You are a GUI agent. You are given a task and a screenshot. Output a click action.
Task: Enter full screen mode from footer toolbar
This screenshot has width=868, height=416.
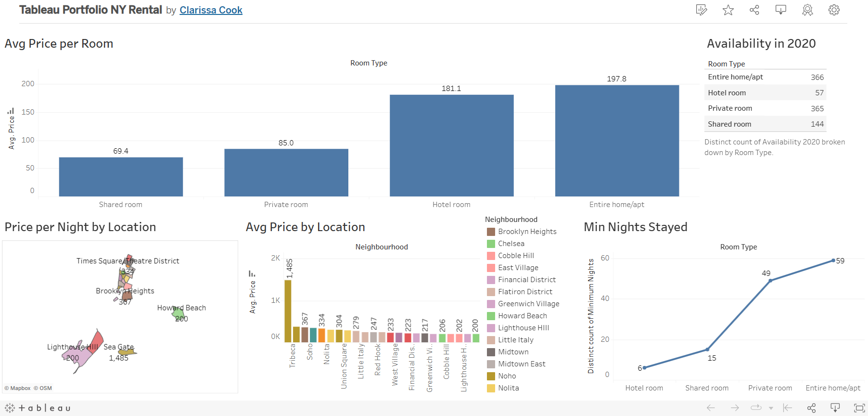[x=859, y=408]
